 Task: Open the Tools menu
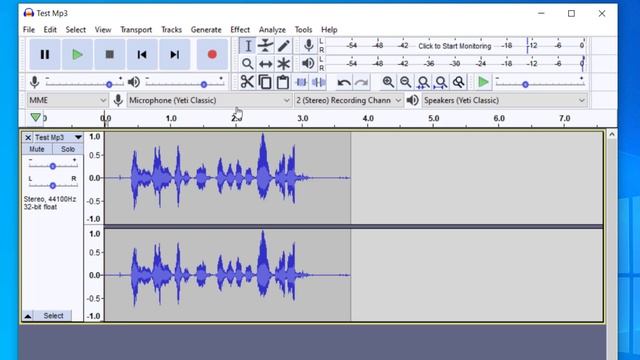pos(303,29)
